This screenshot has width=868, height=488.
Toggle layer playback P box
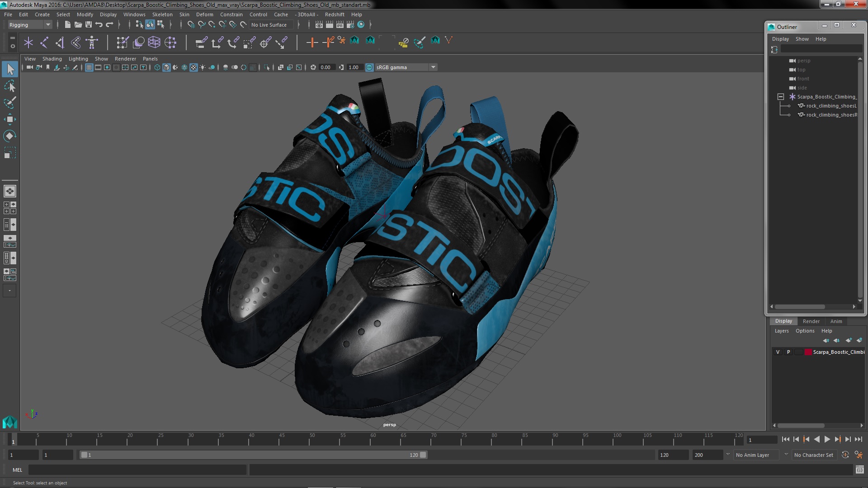click(788, 352)
